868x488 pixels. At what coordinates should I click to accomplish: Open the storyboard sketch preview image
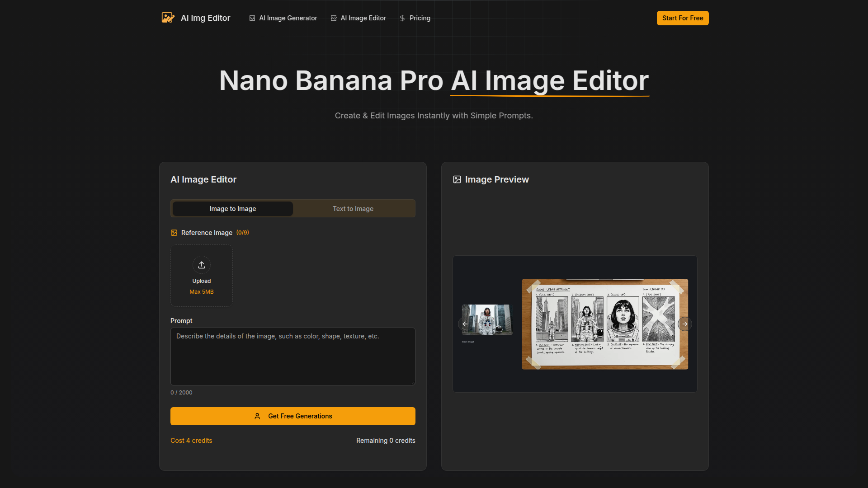coord(604,324)
